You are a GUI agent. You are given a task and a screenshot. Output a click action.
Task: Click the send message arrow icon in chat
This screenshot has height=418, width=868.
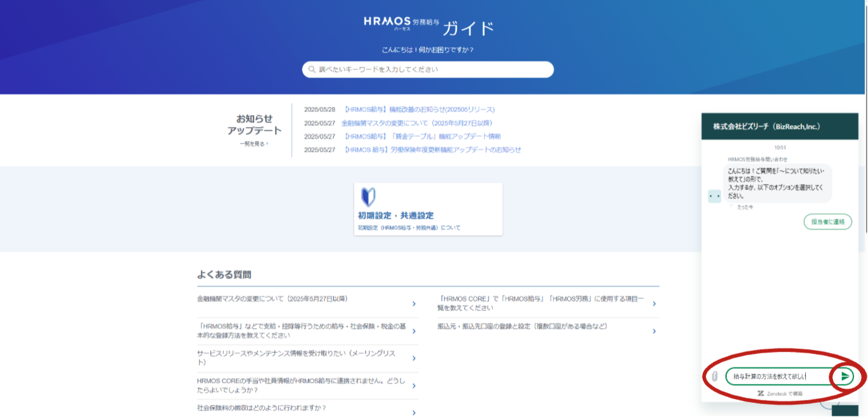point(845,376)
